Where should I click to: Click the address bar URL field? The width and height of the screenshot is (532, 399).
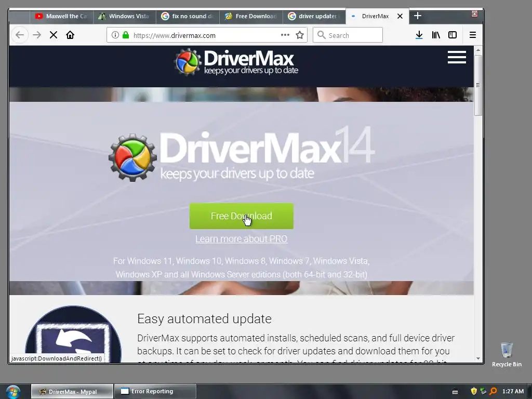(x=207, y=35)
